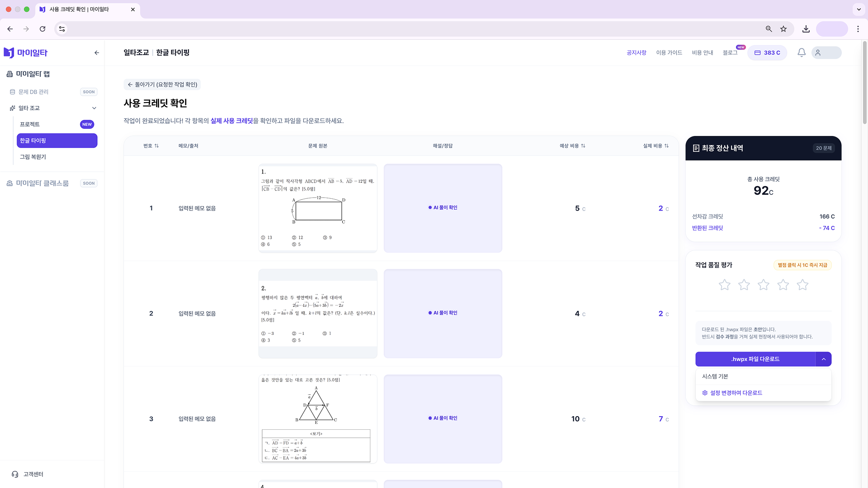Open AI 풀이 확인 for problem 1
Image resolution: width=868 pixels, height=488 pixels.
pos(443,208)
